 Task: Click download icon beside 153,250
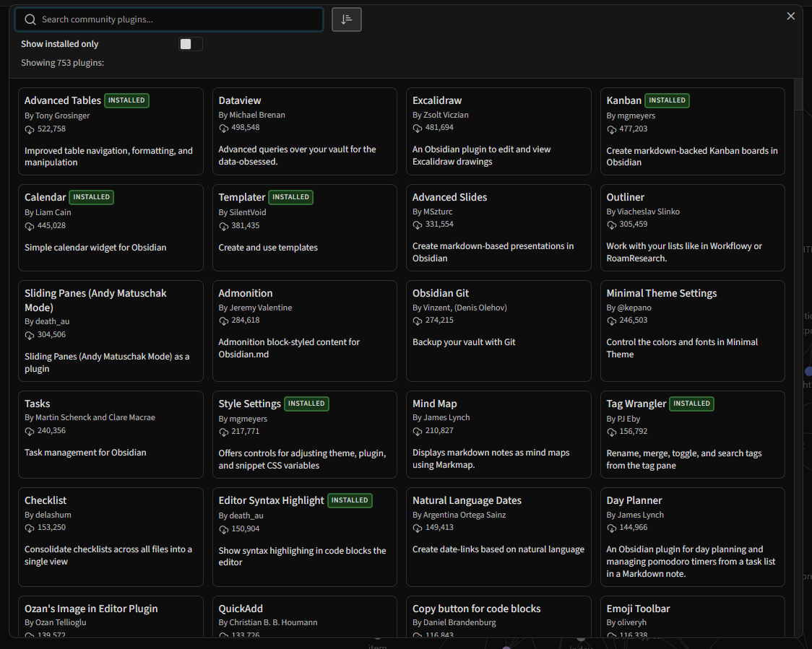(x=30, y=528)
